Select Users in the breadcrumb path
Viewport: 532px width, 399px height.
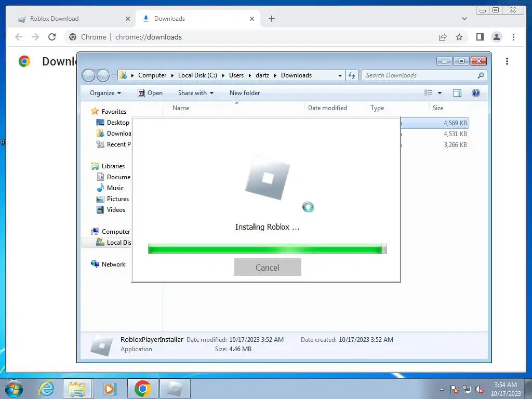click(x=236, y=75)
